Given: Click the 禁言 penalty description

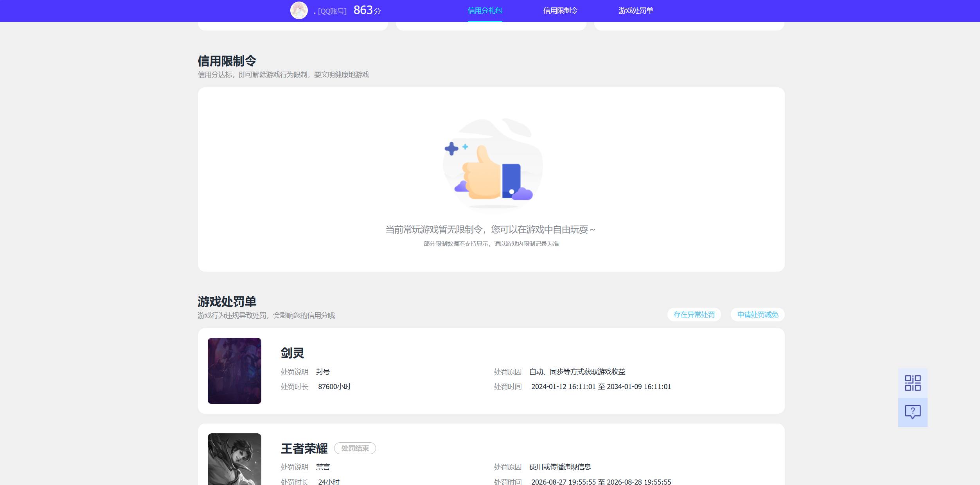Looking at the screenshot, I should pyautogui.click(x=323, y=467).
